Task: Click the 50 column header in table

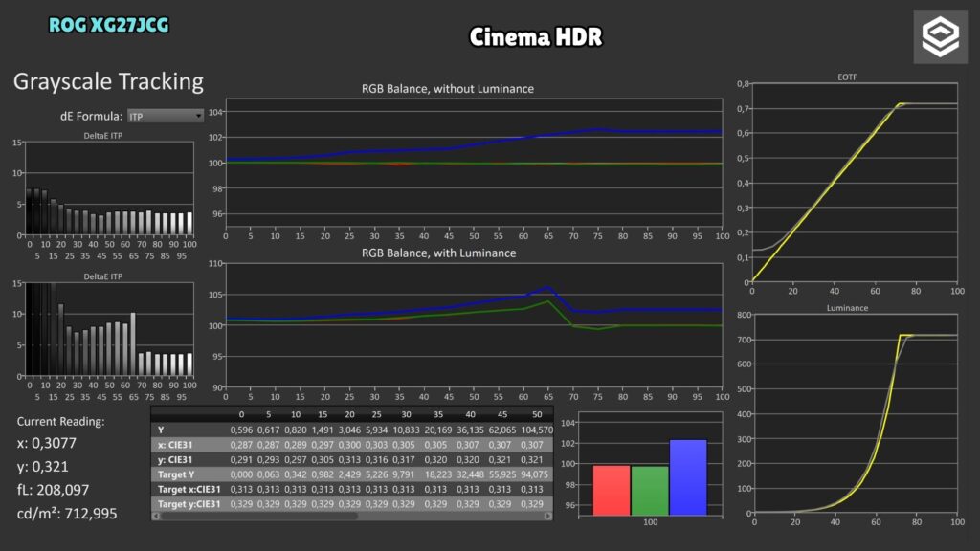Action: [537, 415]
